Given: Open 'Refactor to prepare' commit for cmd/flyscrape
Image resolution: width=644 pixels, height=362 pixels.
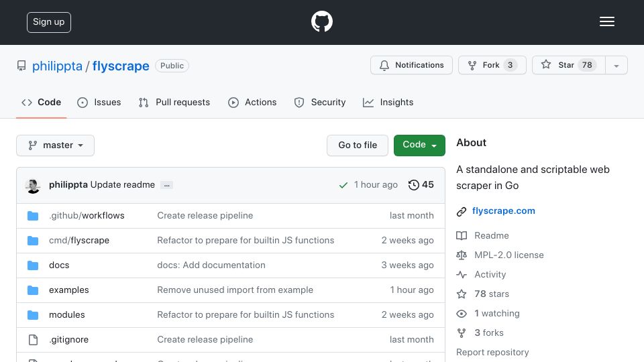Looking at the screenshot, I should [246, 240].
